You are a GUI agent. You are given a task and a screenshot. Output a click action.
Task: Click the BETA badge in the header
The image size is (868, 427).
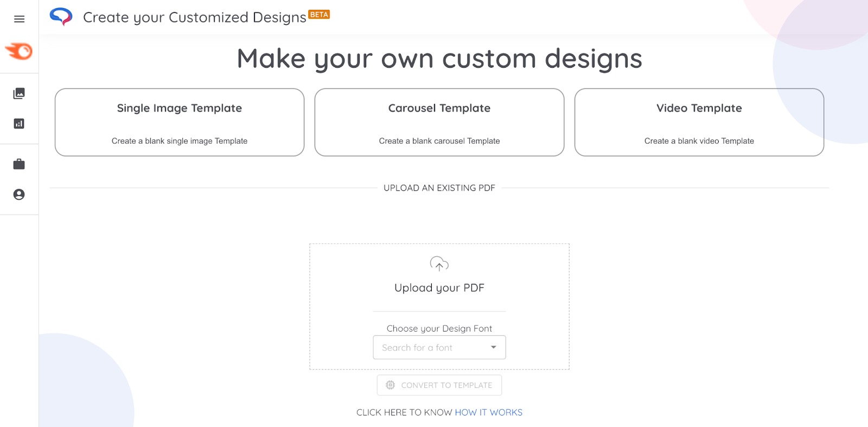pos(319,15)
